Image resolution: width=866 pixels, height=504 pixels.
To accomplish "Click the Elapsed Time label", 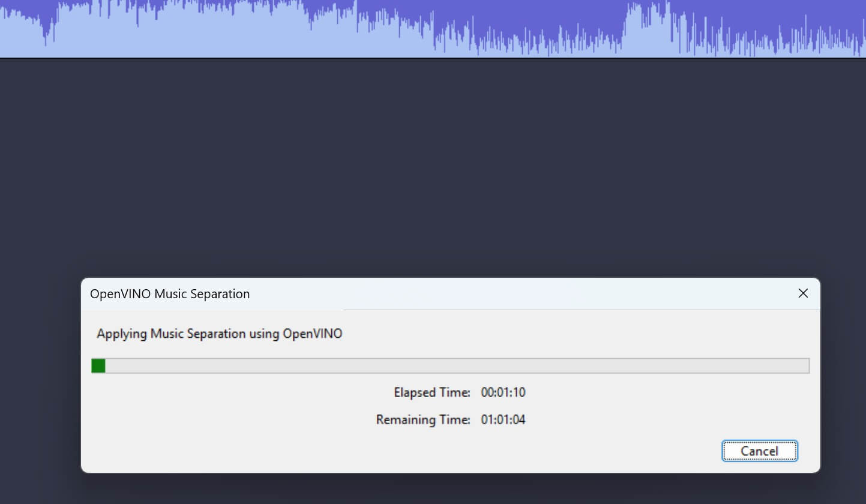I will 431,393.
